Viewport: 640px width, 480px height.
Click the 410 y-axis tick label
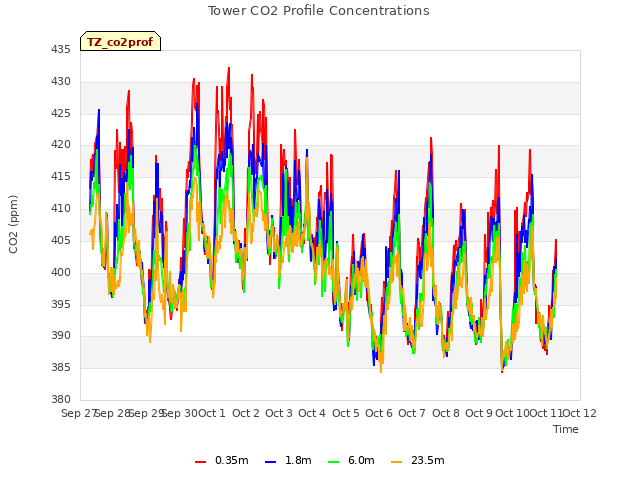coord(61,209)
